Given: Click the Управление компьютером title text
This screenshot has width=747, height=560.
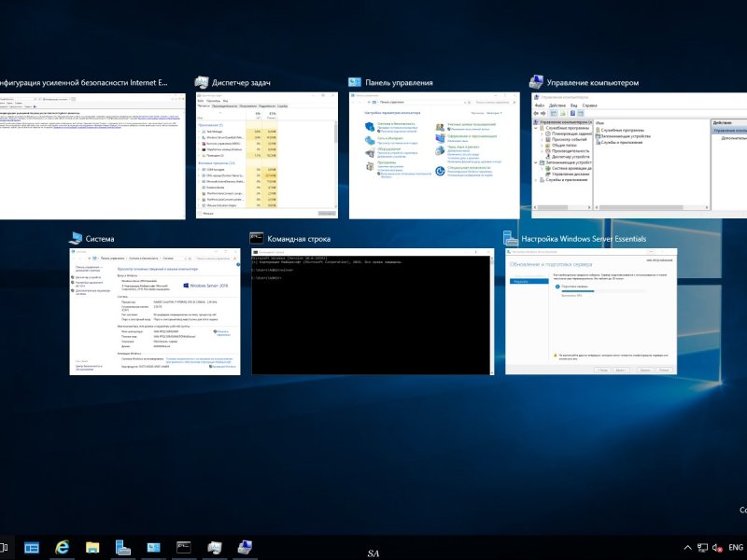Looking at the screenshot, I should pyautogui.click(x=593, y=83).
